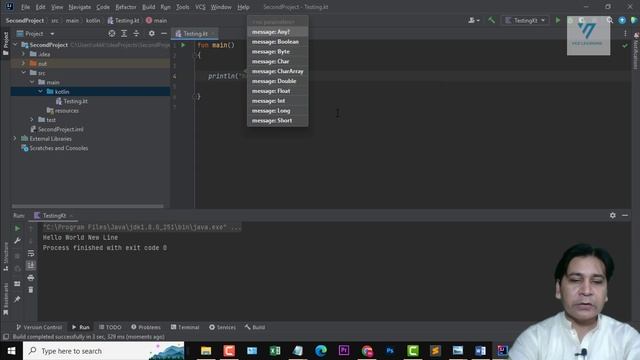
Task: Click println statement in editor
Action: [x=227, y=76]
